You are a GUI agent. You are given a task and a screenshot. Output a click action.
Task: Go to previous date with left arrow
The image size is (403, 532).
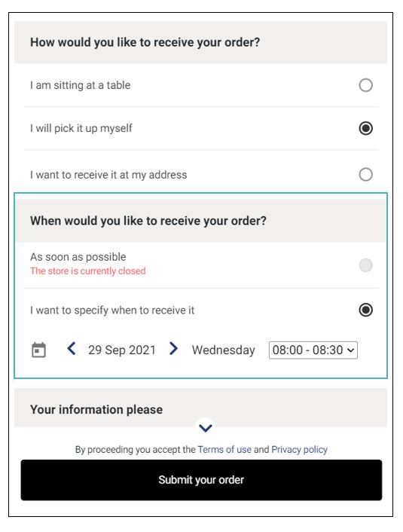click(72, 348)
